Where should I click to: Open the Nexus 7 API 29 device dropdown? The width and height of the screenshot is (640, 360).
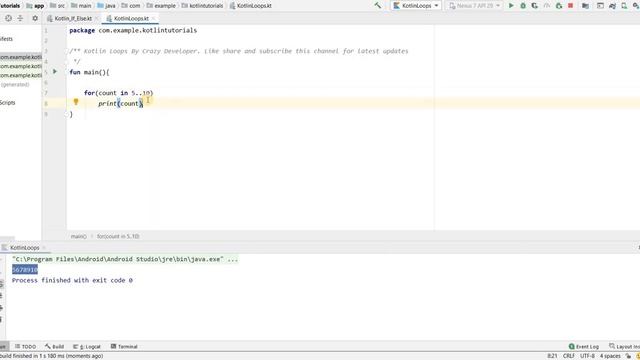click(x=474, y=6)
